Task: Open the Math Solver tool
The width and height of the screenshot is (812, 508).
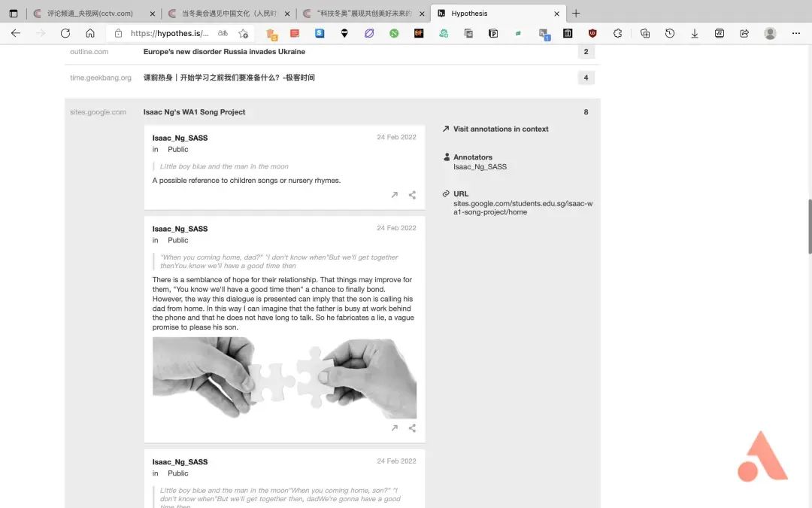Action: (x=720, y=33)
